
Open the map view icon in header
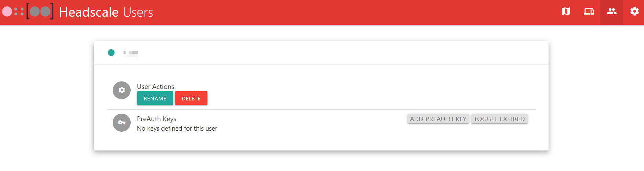coord(566,12)
